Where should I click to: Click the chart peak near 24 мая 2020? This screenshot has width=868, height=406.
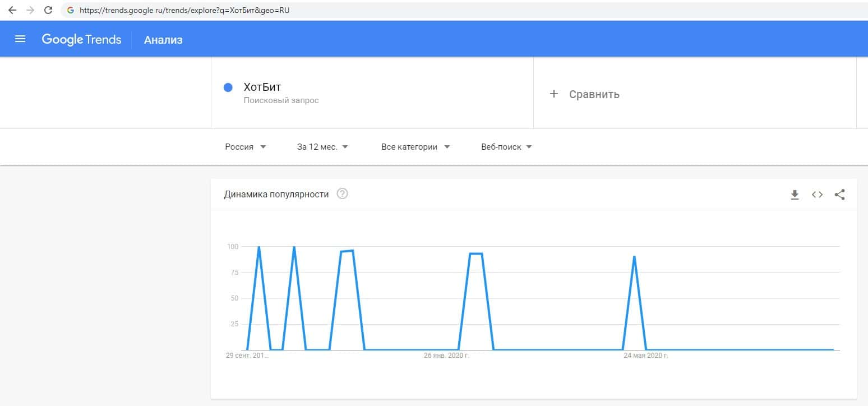(x=634, y=257)
